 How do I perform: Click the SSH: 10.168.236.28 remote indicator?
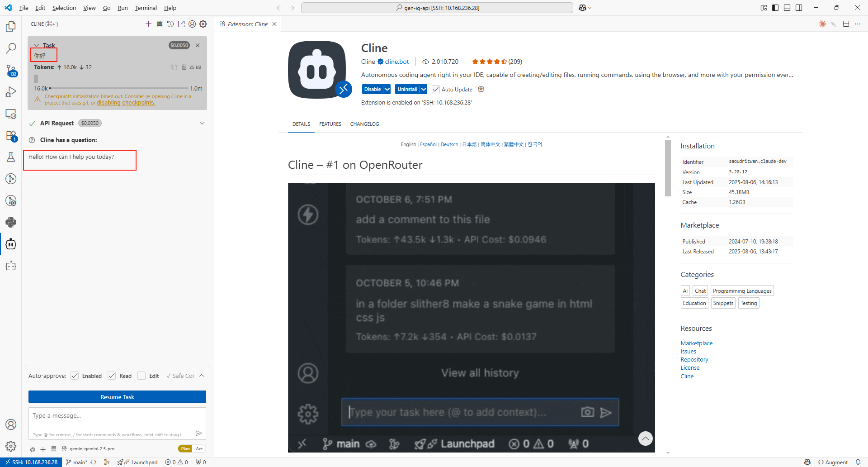coord(31,462)
